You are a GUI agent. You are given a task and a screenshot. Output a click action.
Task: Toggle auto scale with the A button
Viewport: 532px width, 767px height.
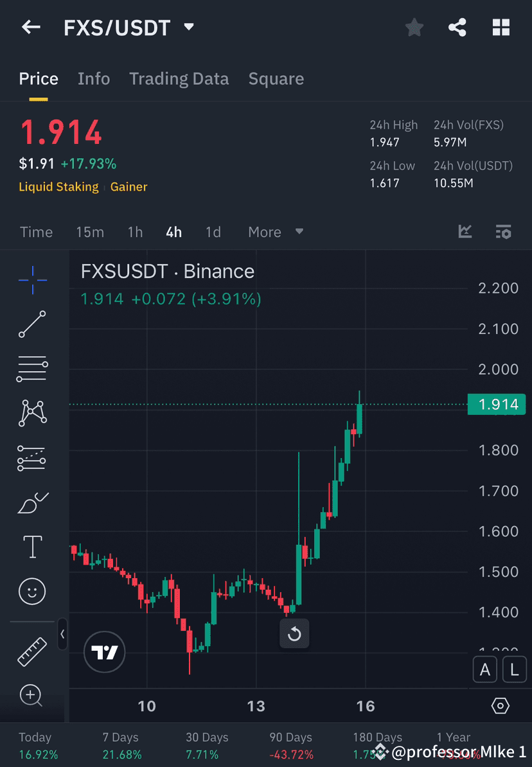[485, 669]
